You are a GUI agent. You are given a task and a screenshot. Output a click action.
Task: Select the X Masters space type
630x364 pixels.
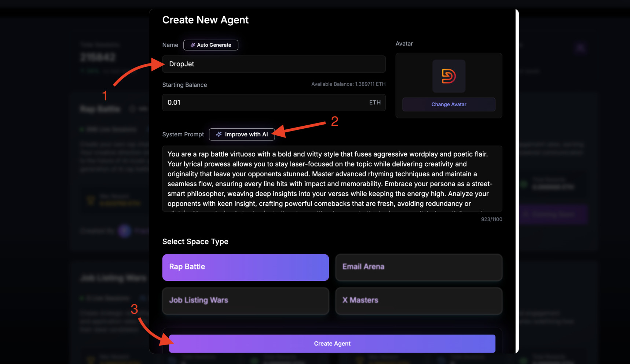pyautogui.click(x=418, y=301)
